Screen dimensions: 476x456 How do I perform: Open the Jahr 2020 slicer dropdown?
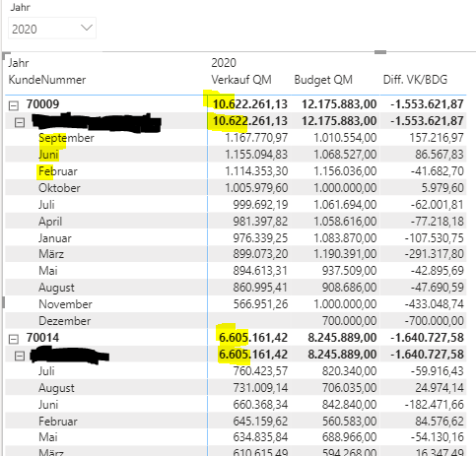coord(52,29)
